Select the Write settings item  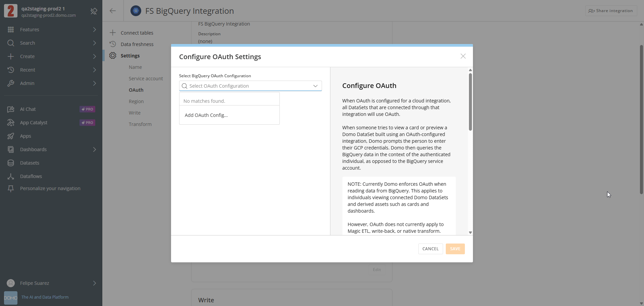(135, 113)
